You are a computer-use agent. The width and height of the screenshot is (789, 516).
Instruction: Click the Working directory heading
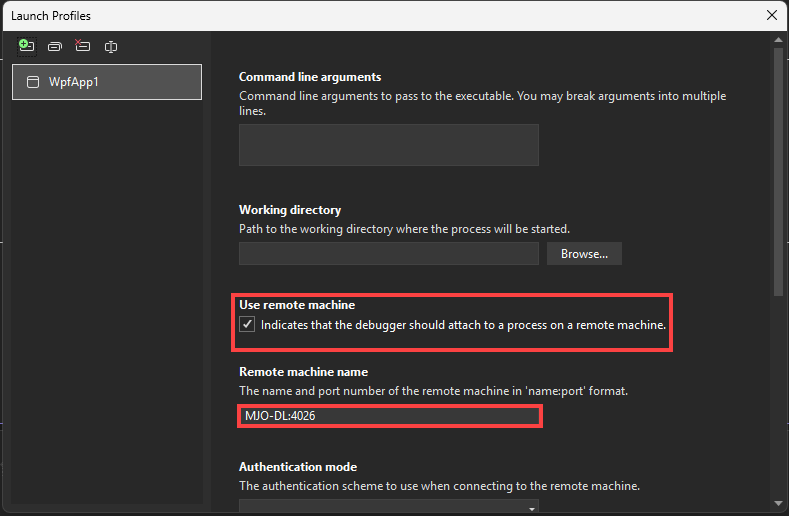(290, 210)
